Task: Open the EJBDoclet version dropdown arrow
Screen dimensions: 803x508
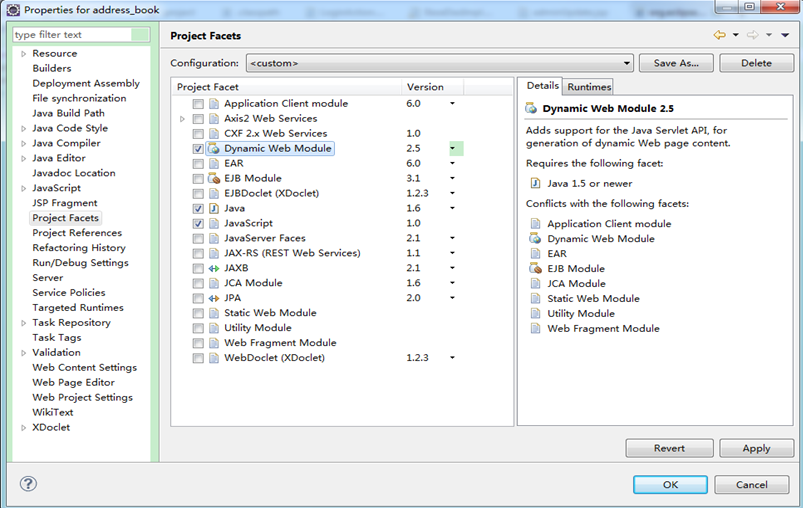Action: (453, 193)
